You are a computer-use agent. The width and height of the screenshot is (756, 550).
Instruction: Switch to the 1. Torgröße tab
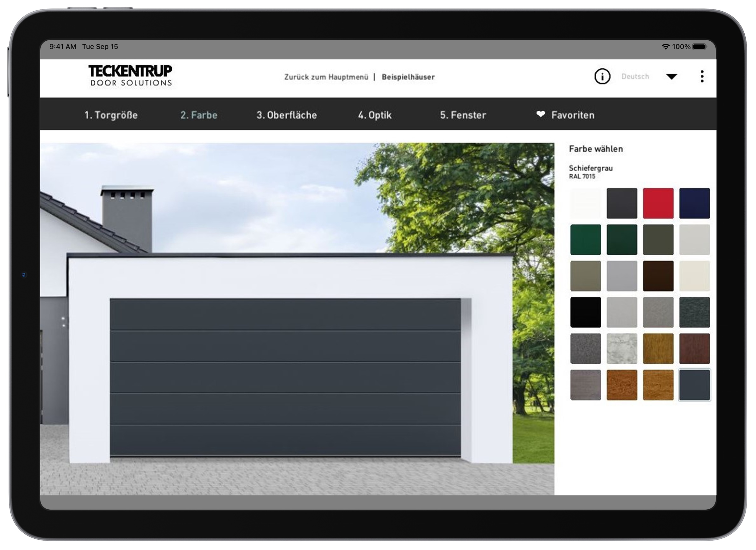click(x=111, y=115)
